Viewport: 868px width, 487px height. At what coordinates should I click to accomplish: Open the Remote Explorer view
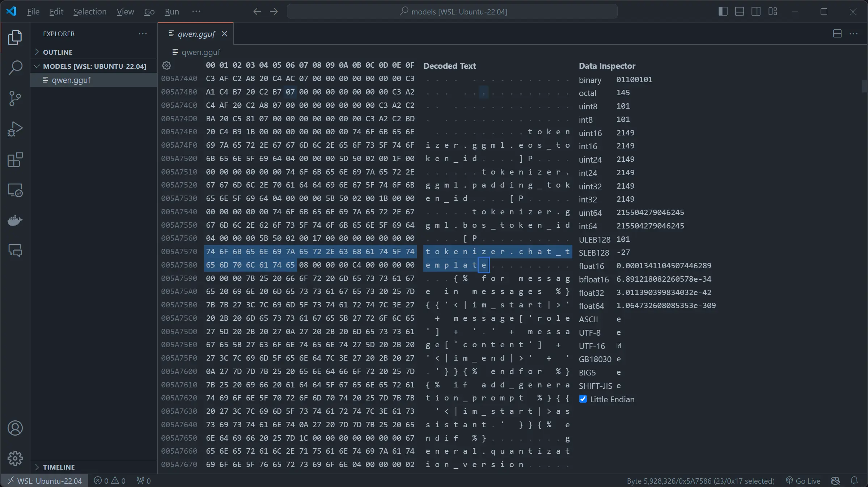point(15,190)
